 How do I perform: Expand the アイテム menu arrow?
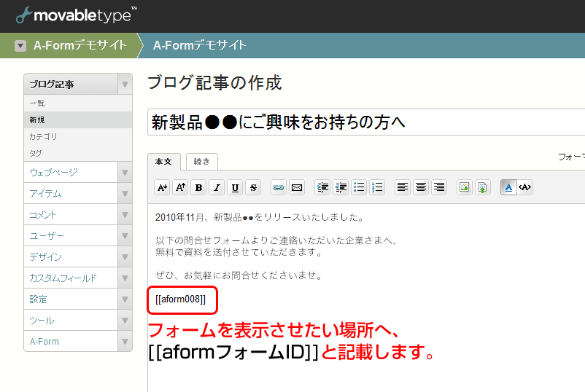click(125, 194)
